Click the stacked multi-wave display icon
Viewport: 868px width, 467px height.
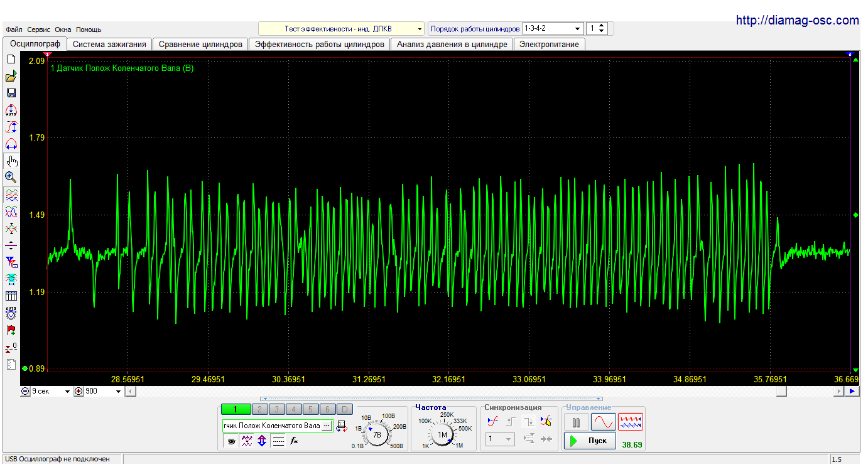tap(11, 195)
